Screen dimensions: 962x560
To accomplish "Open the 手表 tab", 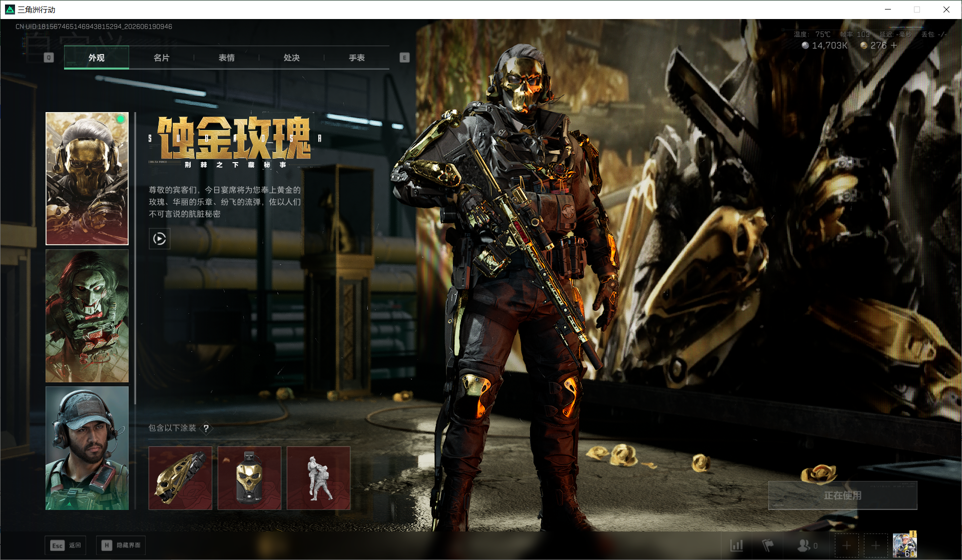I will (357, 58).
